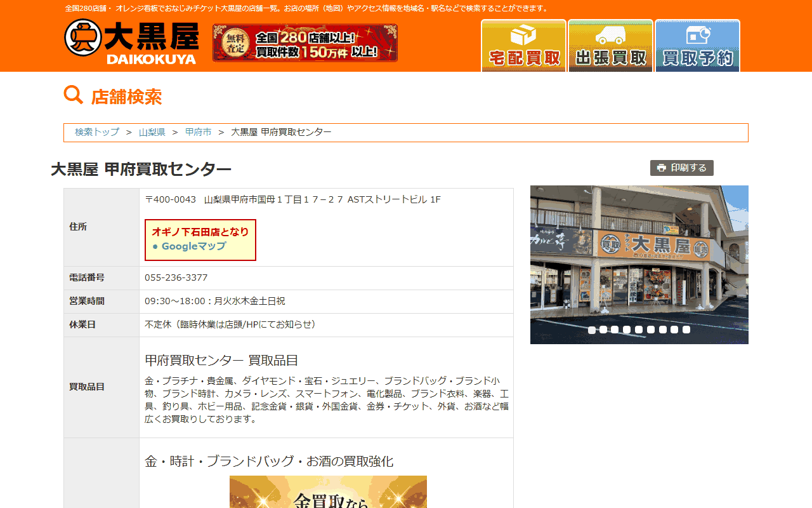Image resolution: width=812 pixels, height=508 pixels.
Task: Click the 住所 row label
Action: point(78,227)
